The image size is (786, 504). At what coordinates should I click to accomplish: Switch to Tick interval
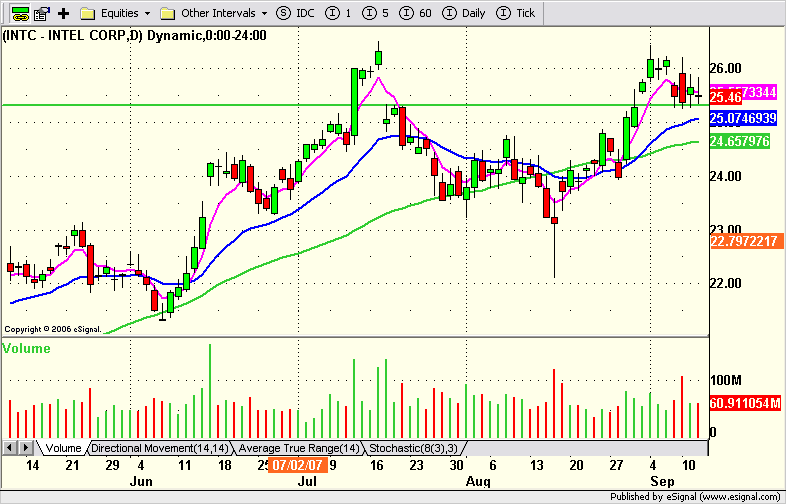coord(516,13)
